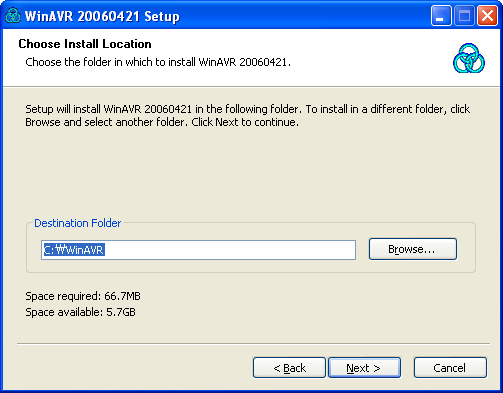Close the WinAVR Setup window
The height and width of the screenshot is (393, 503).
coord(487,16)
